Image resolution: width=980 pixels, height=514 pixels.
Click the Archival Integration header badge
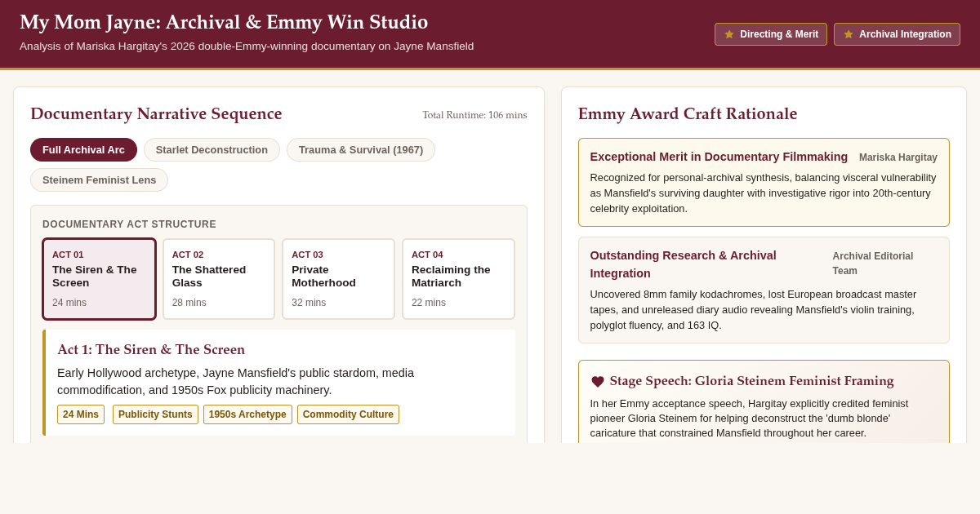pyautogui.click(x=897, y=34)
